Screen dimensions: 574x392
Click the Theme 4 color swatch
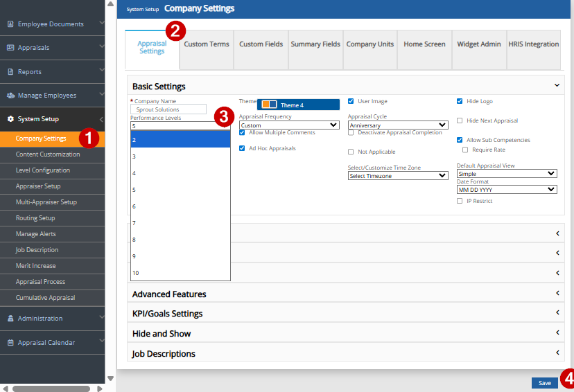[269, 105]
